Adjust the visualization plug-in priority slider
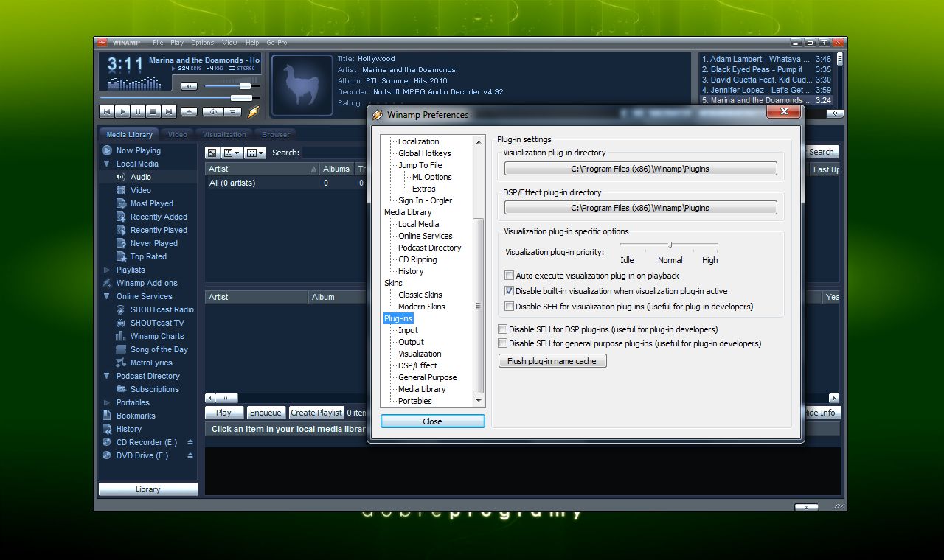The height and width of the screenshot is (560, 944). pyautogui.click(x=670, y=245)
